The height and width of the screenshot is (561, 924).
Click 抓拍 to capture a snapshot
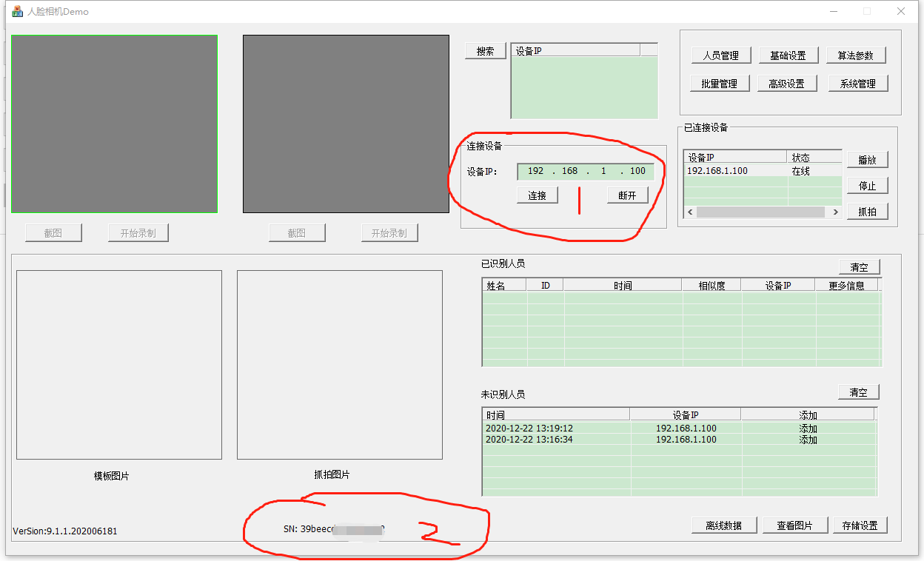(x=867, y=212)
